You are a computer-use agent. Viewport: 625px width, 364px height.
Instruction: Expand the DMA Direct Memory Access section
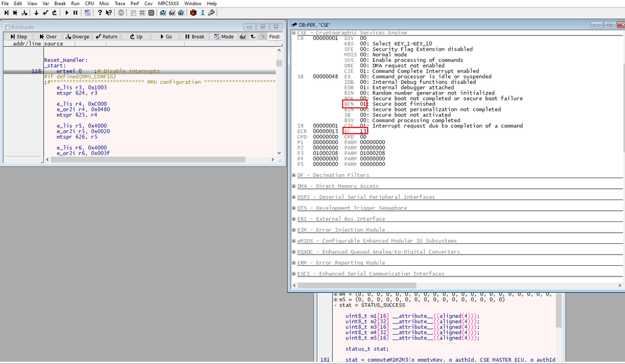point(294,186)
